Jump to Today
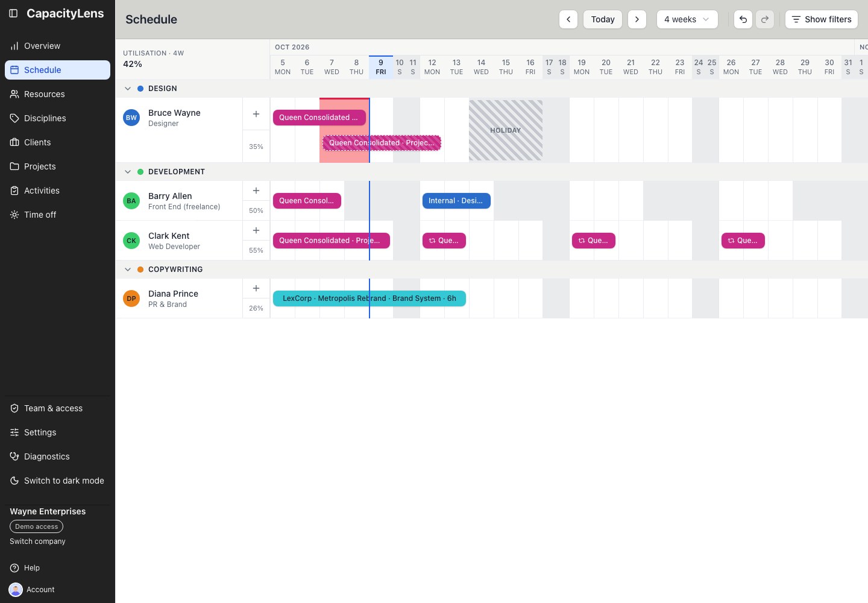Viewport: 868px width, 603px height. point(603,19)
